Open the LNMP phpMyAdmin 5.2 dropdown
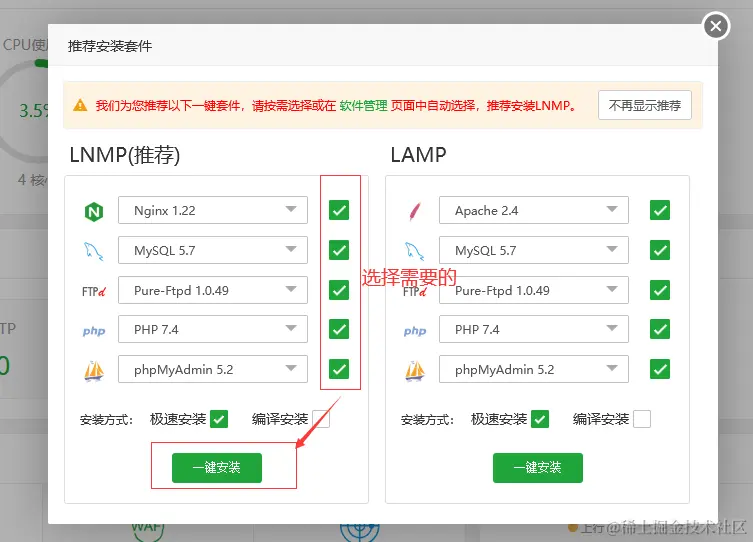The height and width of the screenshot is (542, 753). (x=213, y=369)
